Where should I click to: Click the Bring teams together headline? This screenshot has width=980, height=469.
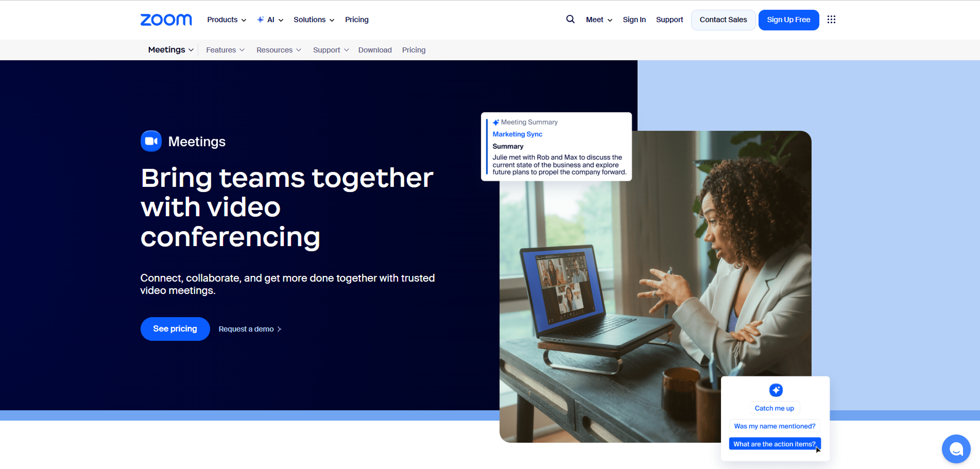tap(287, 207)
